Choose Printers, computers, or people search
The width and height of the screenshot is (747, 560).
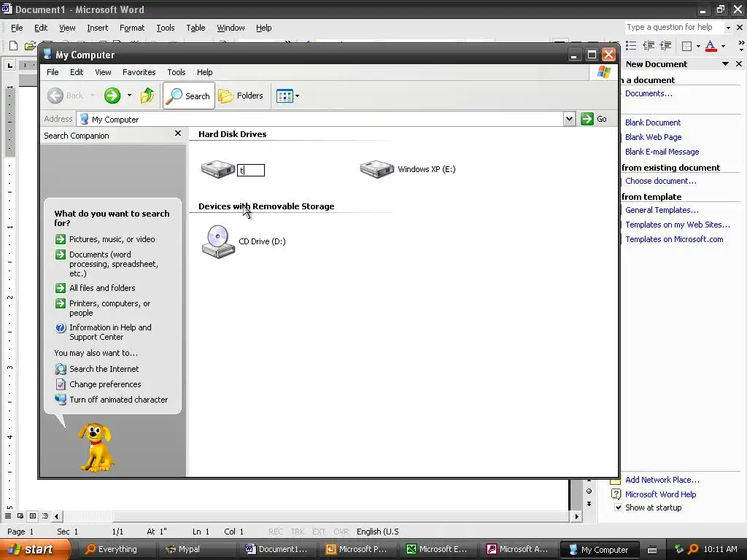(109, 308)
